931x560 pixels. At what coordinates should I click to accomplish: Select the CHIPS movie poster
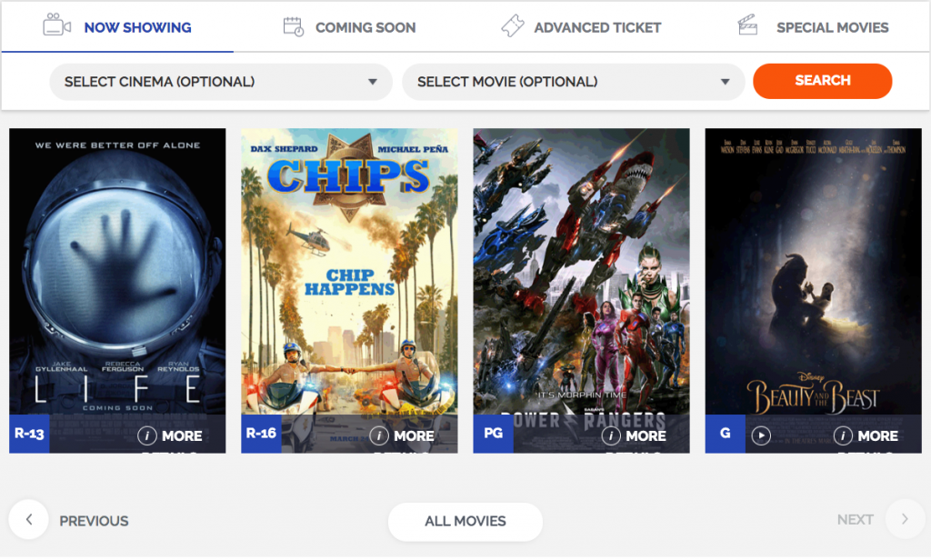[349, 290]
